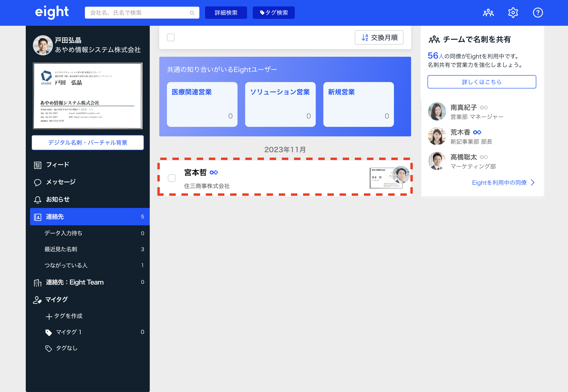Click the タグ検索 button
The image size is (568, 392).
click(x=274, y=13)
